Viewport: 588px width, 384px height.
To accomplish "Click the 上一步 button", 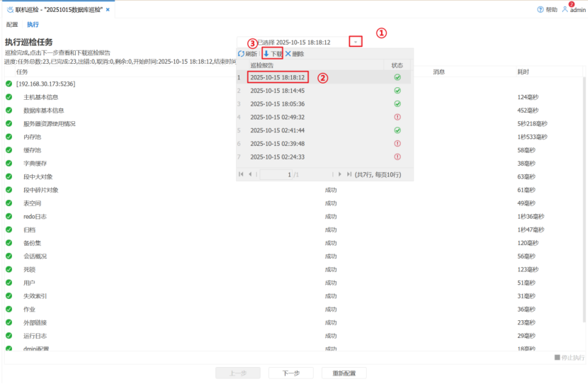I will click(x=238, y=373).
